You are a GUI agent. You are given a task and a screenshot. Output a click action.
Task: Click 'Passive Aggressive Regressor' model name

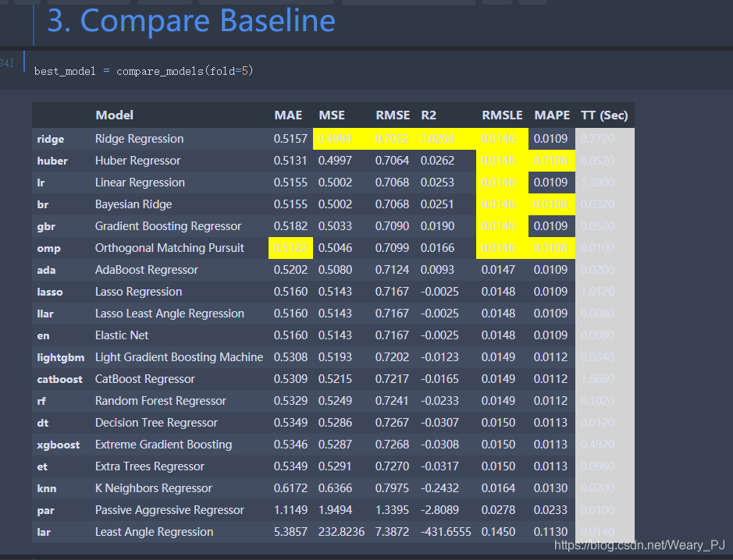[x=169, y=510]
